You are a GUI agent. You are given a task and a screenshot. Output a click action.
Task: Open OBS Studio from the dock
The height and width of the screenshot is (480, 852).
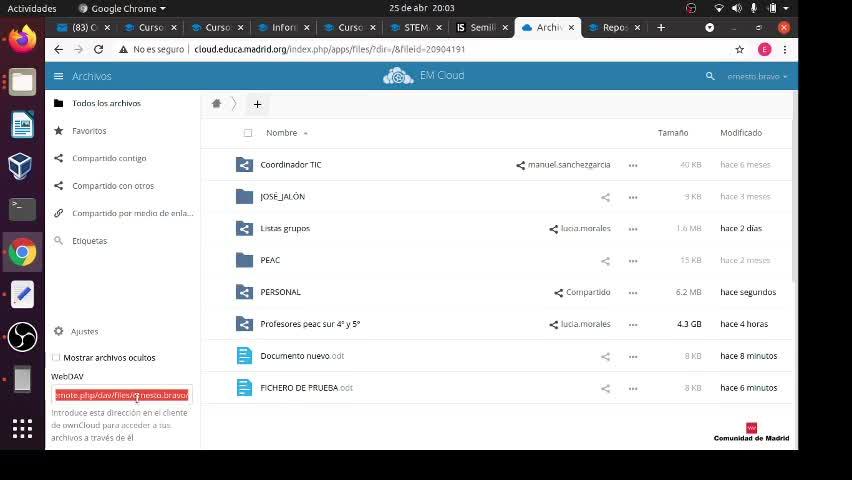pyautogui.click(x=22, y=336)
